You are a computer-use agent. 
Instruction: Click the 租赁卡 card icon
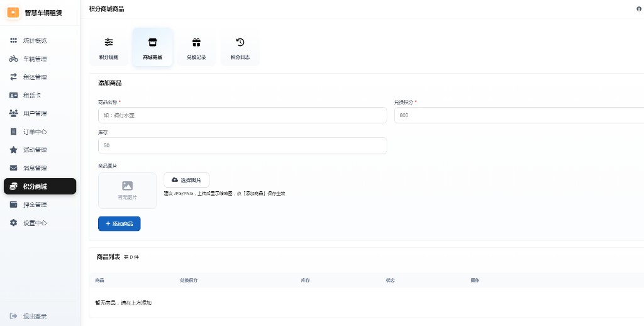coord(14,96)
